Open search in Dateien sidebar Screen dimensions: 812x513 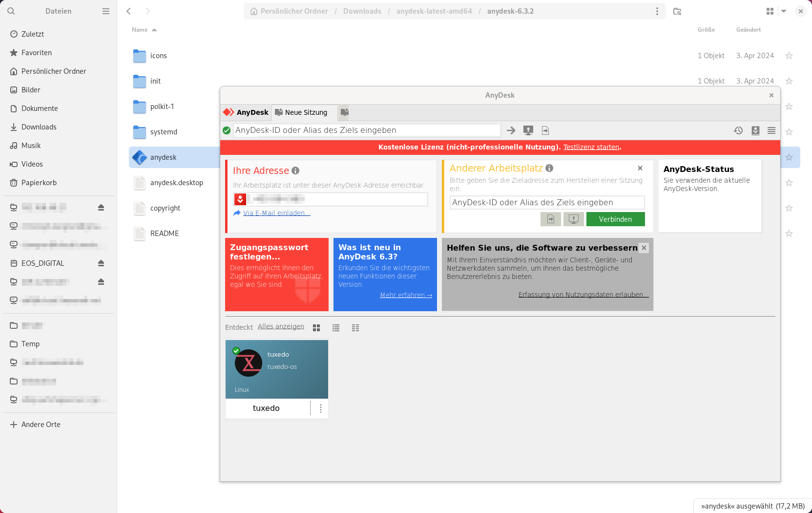click(x=11, y=11)
